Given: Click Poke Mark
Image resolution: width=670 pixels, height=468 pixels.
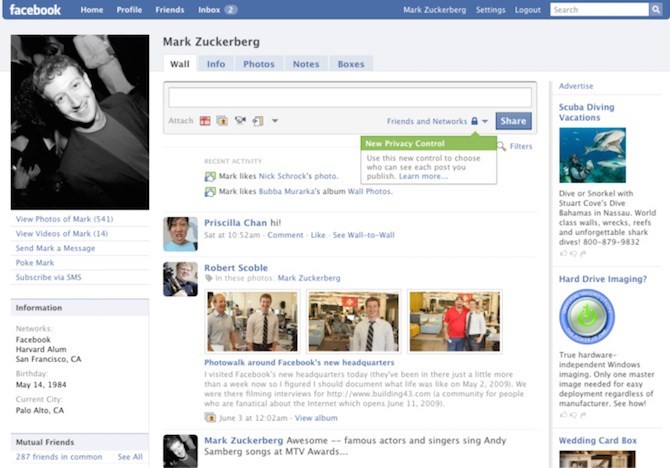Looking at the screenshot, I should (x=35, y=262).
